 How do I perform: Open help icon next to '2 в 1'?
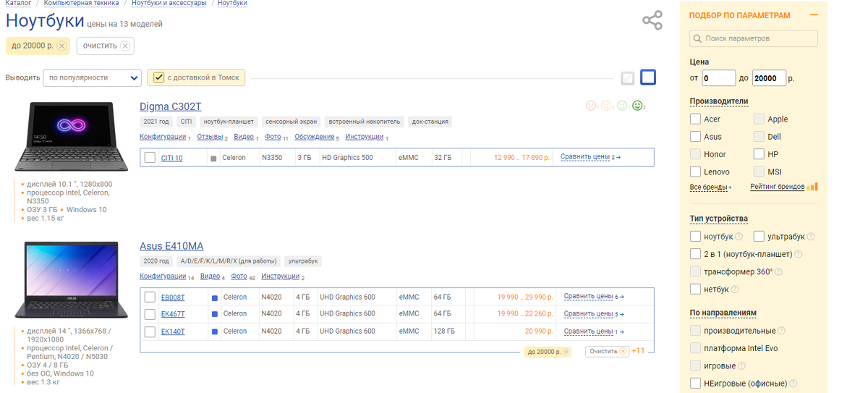[x=799, y=255]
